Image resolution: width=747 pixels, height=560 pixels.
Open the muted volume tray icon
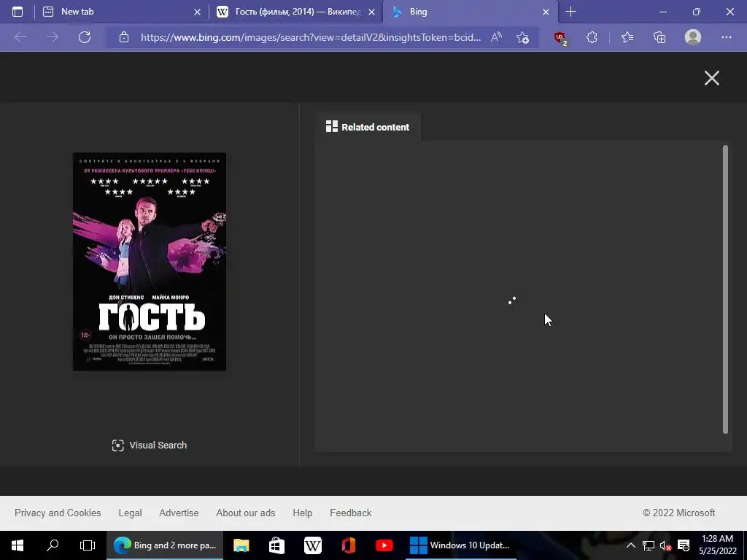click(665, 545)
